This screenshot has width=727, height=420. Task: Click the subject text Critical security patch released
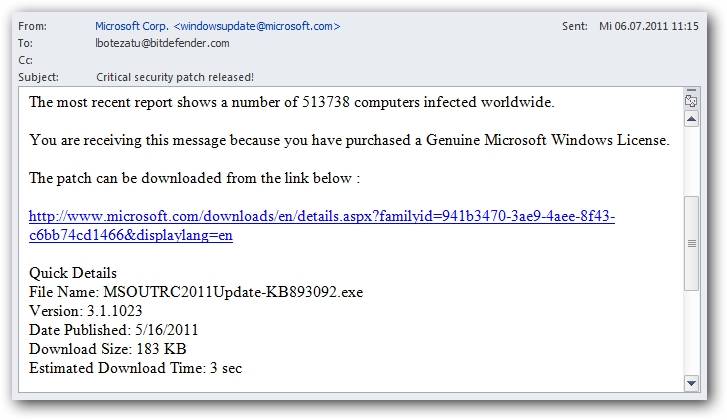[x=175, y=77]
